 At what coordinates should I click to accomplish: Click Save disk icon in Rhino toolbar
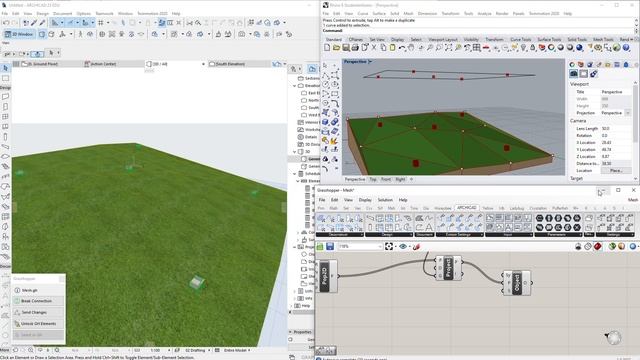(346, 48)
